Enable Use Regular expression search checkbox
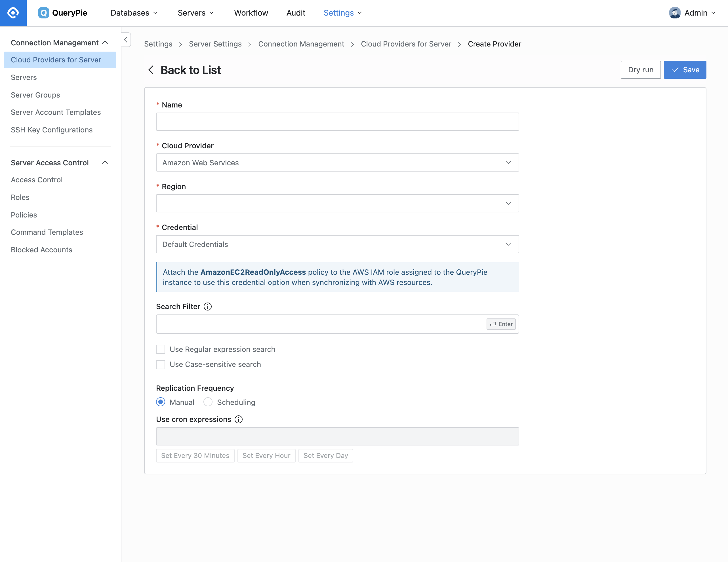 tap(161, 349)
